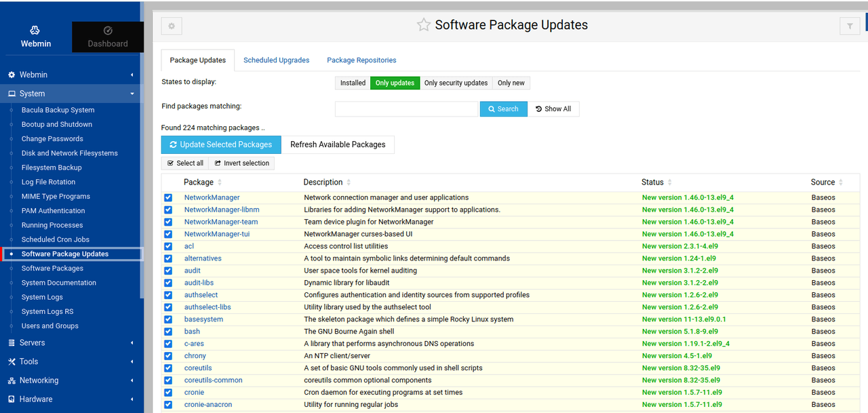Click the Webmin logo icon
Screen dimensions: 868x413
tap(35, 31)
